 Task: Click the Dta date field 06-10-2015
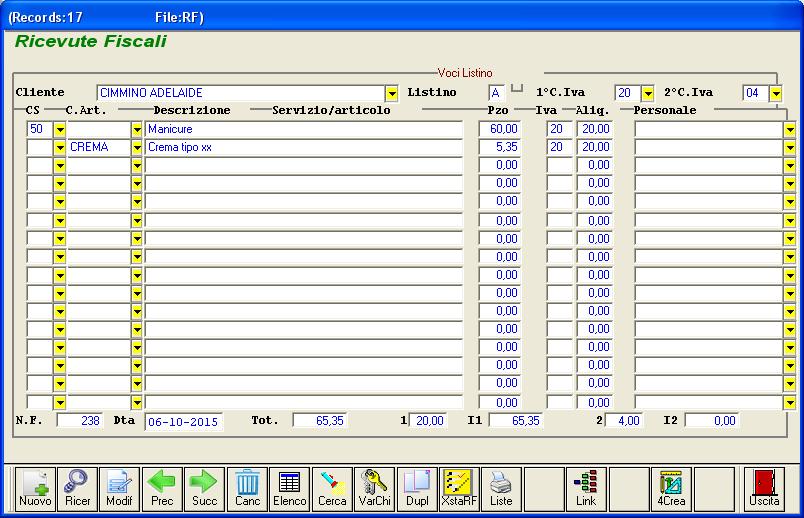tap(184, 422)
